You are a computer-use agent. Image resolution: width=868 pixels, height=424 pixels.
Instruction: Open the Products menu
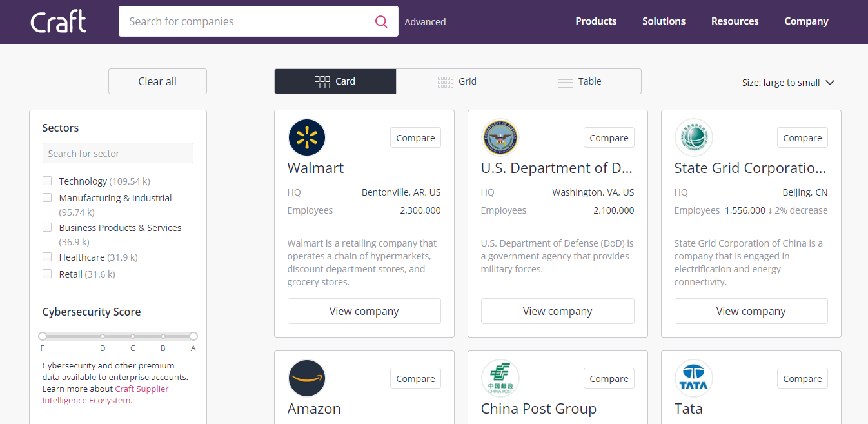click(x=595, y=21)
